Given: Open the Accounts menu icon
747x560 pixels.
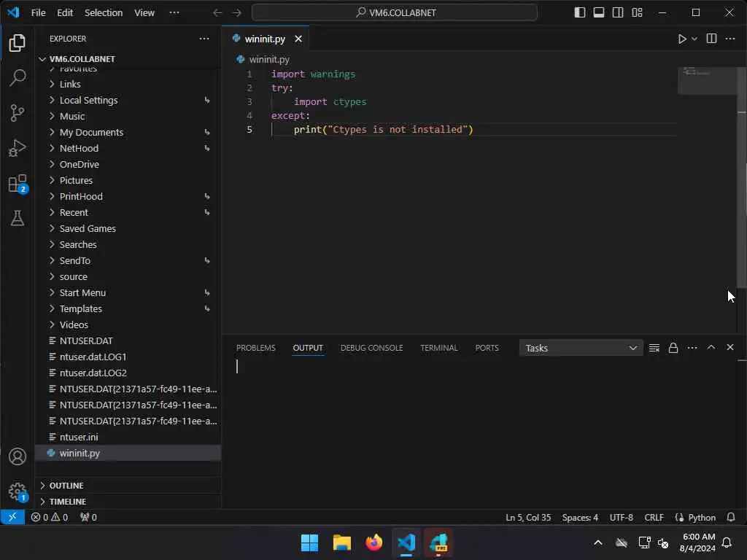Looking at the screenshot, I should coord(18,456).
